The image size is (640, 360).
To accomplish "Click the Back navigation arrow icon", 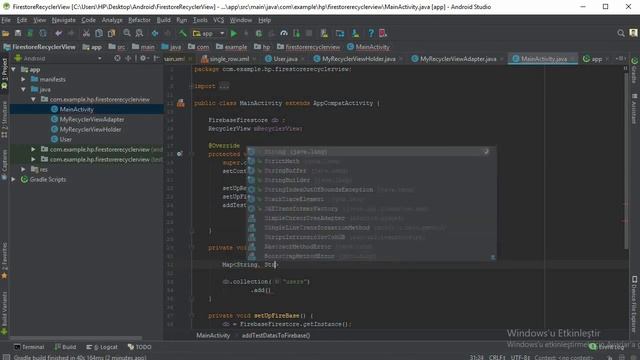I will (x=155, y=33).
